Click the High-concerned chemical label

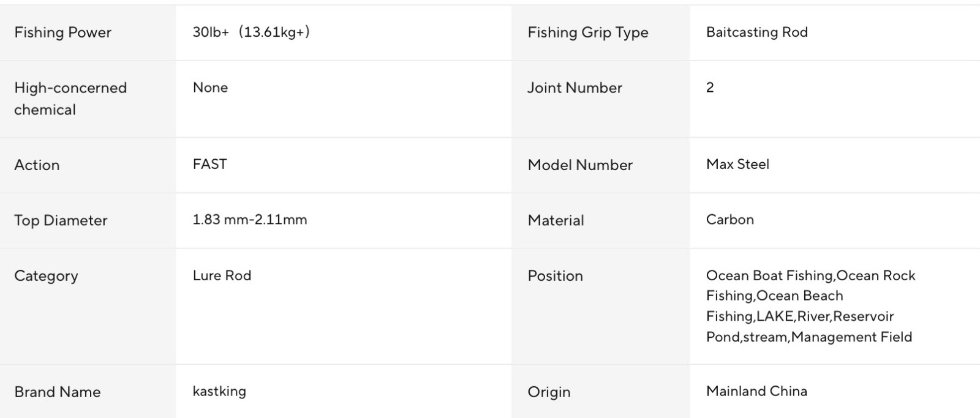pyautogui.click(x=70, y=99)
